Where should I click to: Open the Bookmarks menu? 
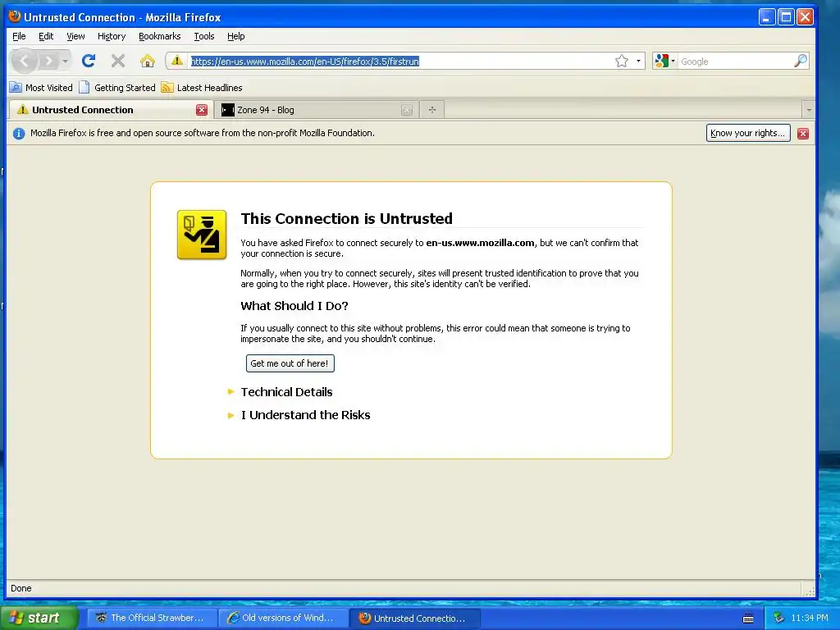click(x=160, y=36)
